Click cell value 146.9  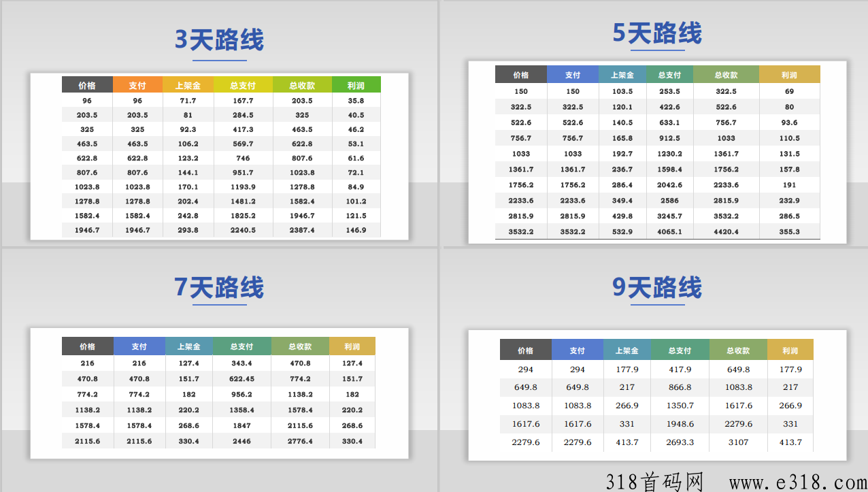click(x=356, y=230)
